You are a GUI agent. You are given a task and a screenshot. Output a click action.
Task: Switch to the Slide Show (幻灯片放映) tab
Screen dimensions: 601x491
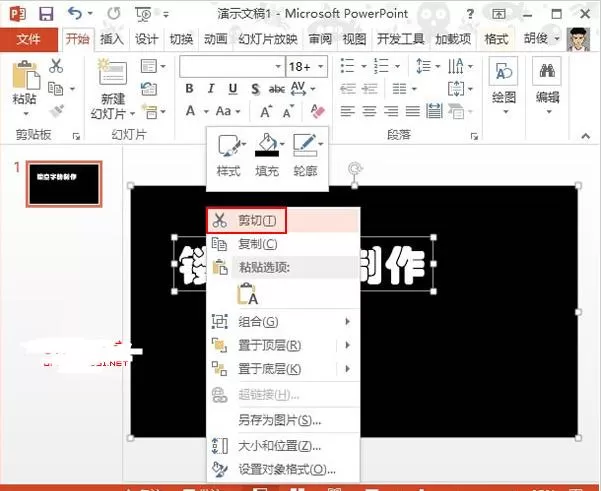[268, 39]
